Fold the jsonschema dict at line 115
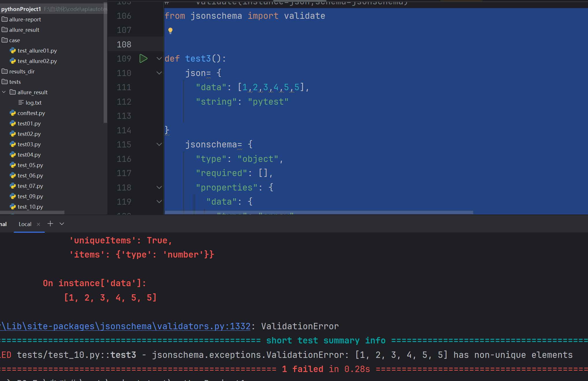This screenshot has width=588, height=381. click(x=159, y=144)
